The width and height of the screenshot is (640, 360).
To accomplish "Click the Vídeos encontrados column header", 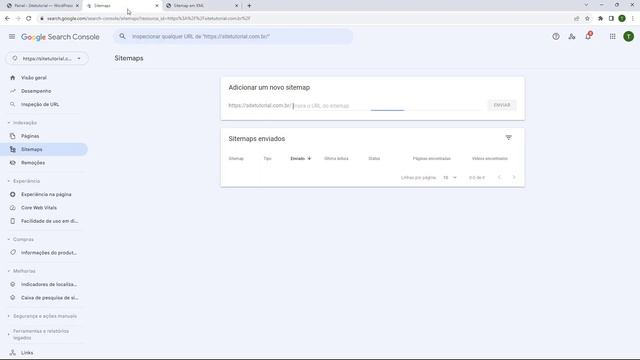I will [x=490, y=158].
